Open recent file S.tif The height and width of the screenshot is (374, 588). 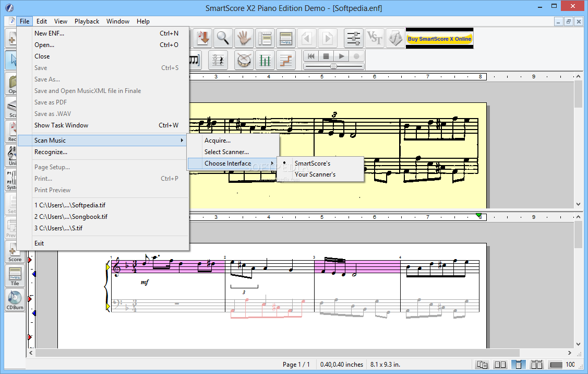coord(102,228)
